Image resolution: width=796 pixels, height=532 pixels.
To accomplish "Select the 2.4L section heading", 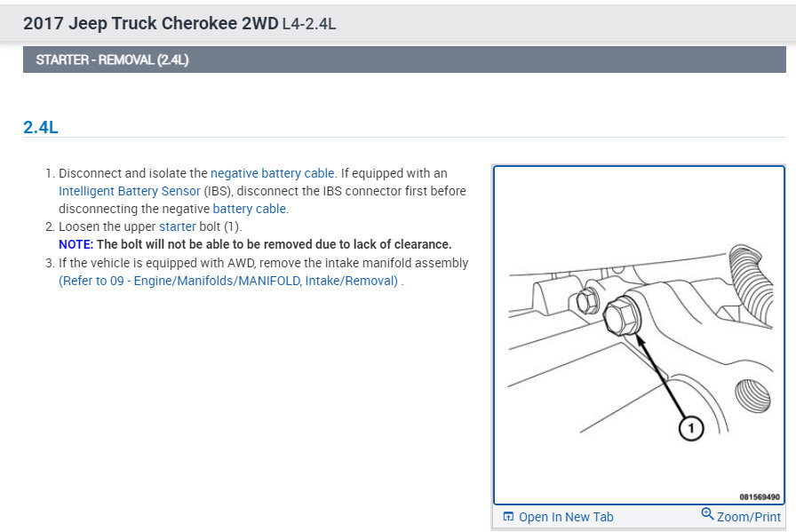I will click(x=41, y=127).
